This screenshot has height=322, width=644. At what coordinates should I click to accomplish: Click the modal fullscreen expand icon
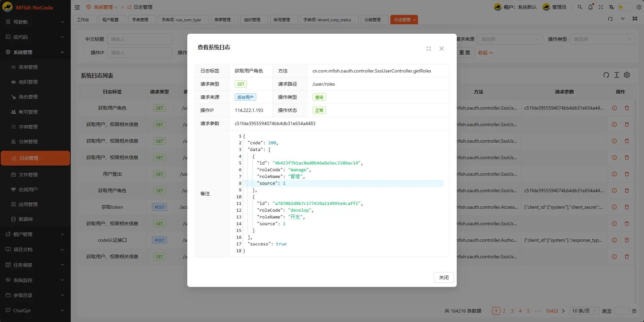tap(428, 49)
